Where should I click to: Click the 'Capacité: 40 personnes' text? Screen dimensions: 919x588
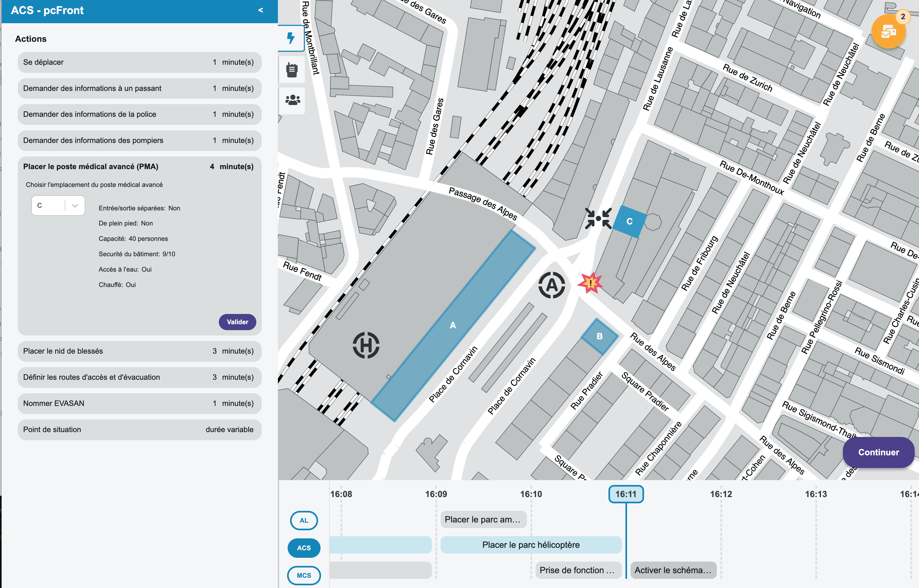133,239
